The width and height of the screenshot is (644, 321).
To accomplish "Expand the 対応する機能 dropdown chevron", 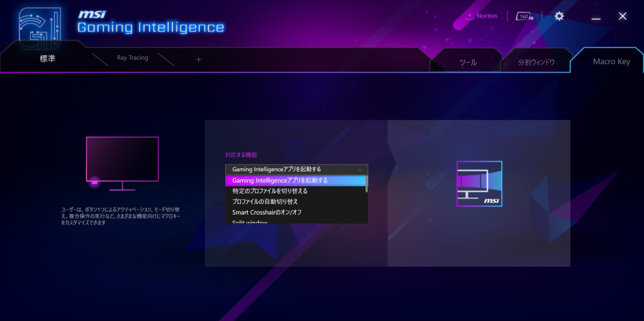I will tap(360, 169).
